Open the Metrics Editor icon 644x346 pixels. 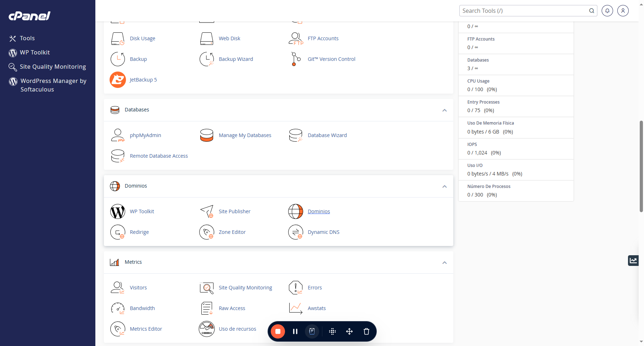tap(118, 329)
